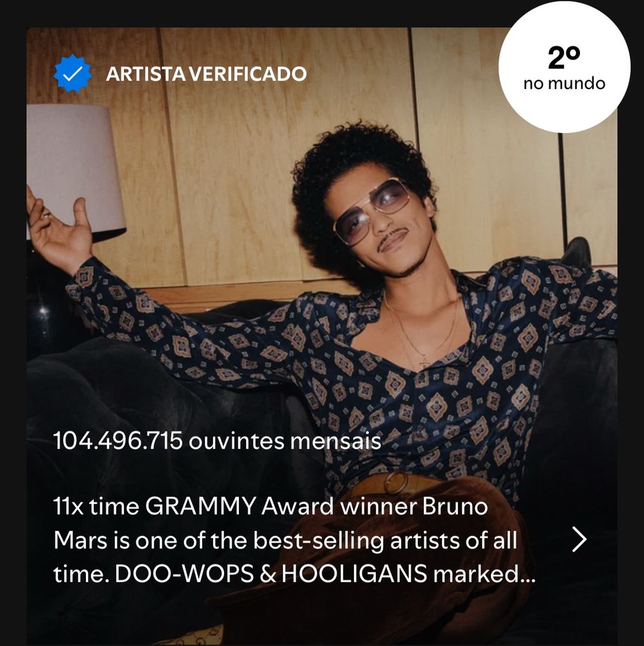
Task: Click the white check inside the verified badge
Action: click(x=72, y=74)
